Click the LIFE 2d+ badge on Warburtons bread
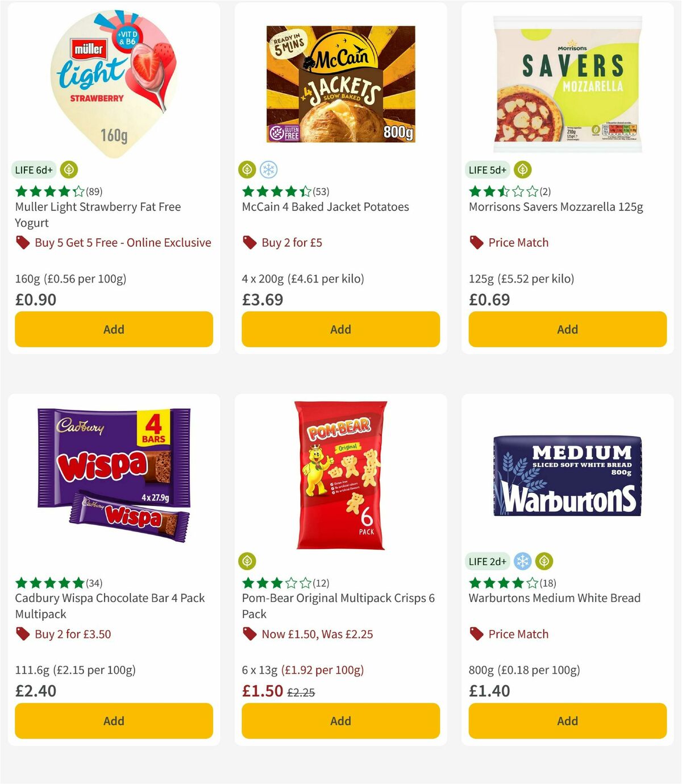 (x=487, y=561)
